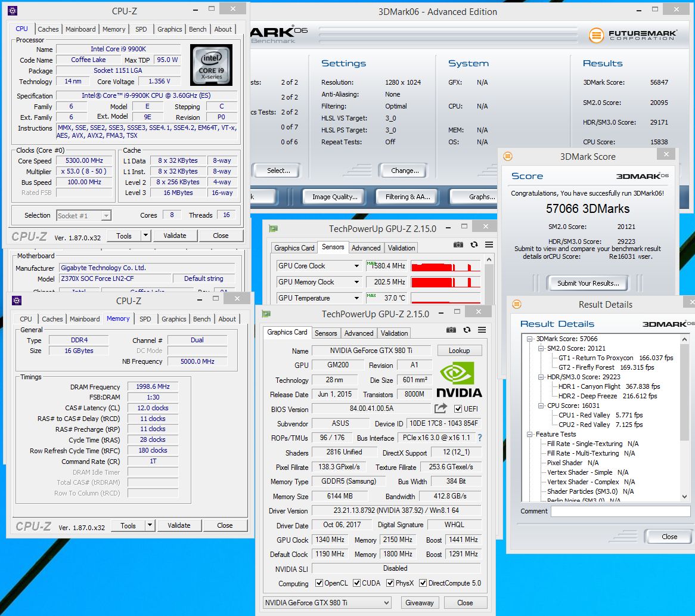Click Validate in top CPU-Z window
Screen dimensions: 695x616
[175, 236]
